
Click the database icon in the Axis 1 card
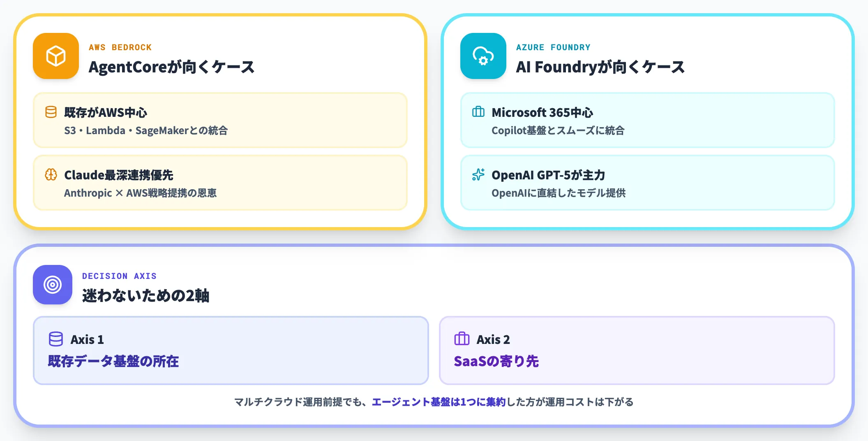pyautogui.click(x=55, y=338)
